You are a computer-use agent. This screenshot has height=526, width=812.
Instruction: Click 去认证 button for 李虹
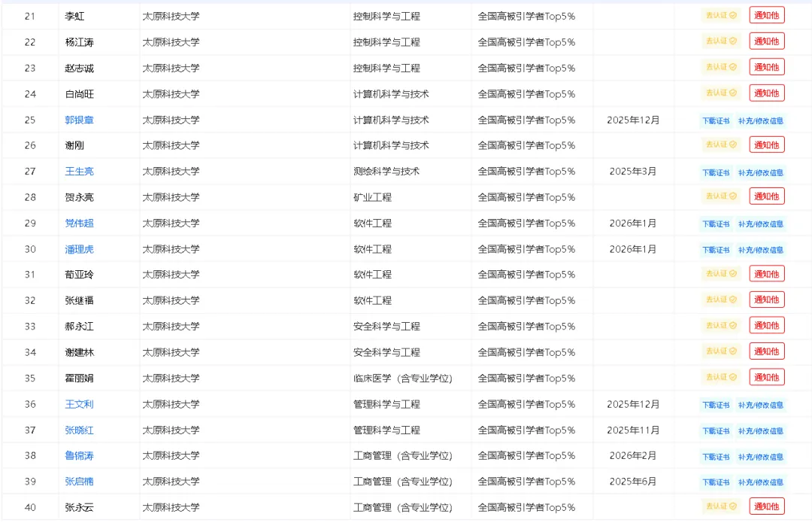pyautogui.click(x=721, y=16)
